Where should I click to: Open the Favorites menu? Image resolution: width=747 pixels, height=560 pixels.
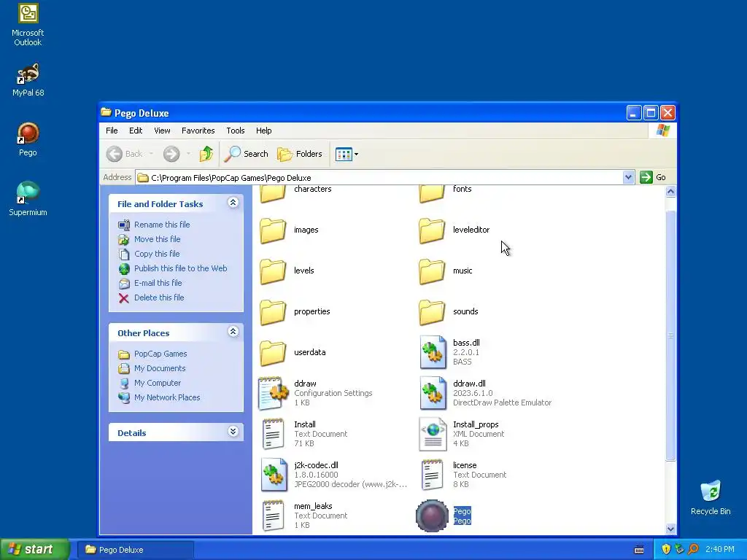[x=198, y=131]
